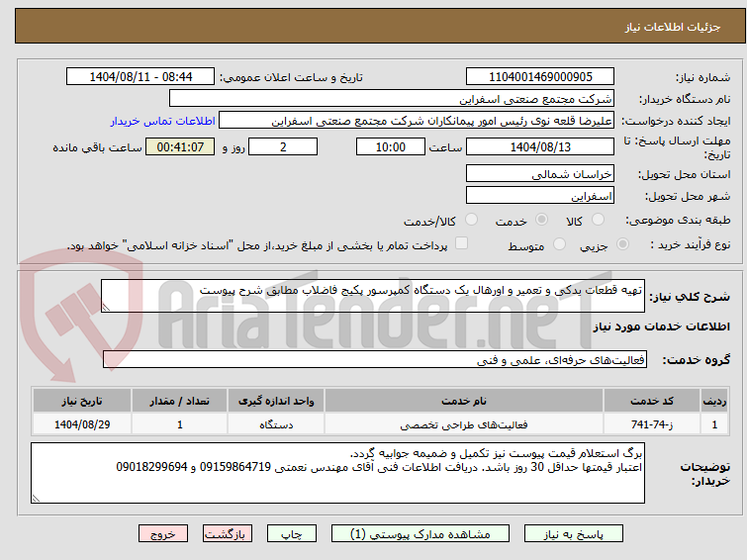
Task: Select the خدمت radio button
Action: pos(541,220)
